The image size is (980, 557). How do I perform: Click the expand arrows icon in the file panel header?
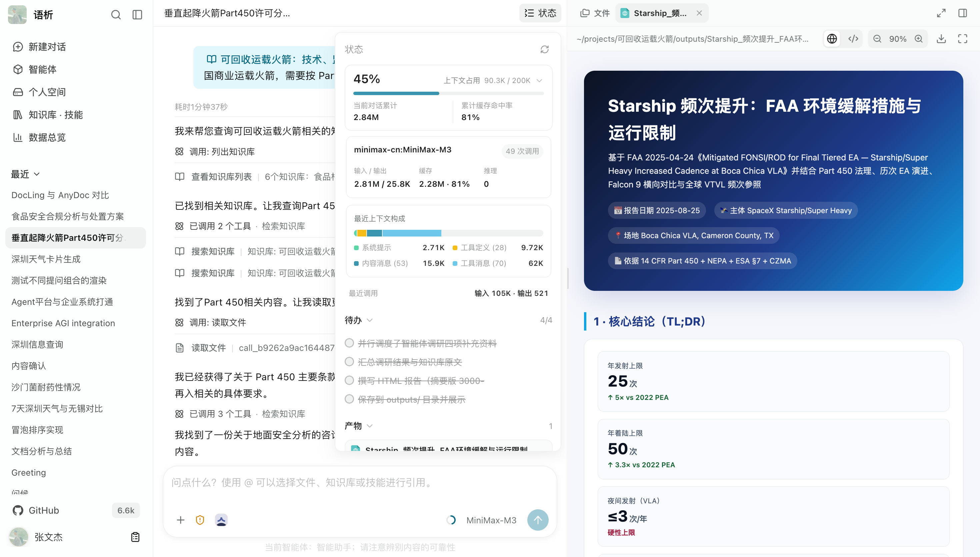[941, 13]
